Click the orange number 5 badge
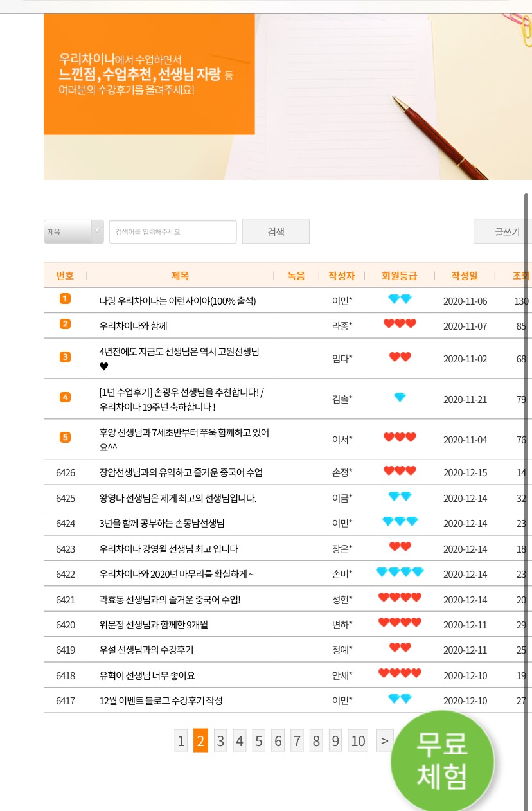 tap(65, 437)
